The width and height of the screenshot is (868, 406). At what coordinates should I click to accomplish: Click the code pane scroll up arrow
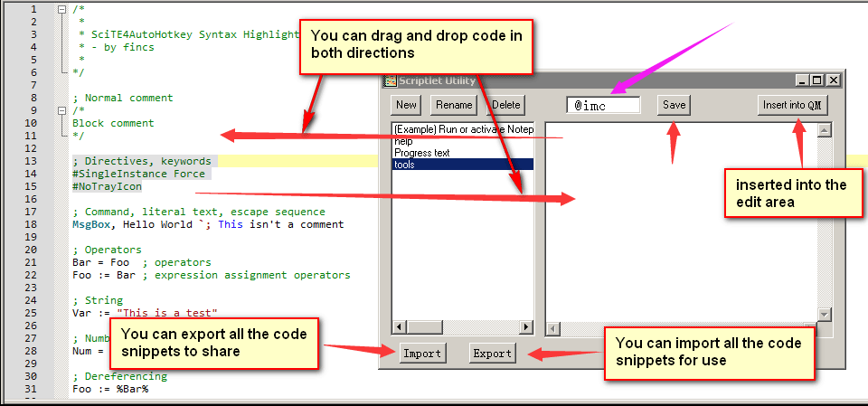825,130
